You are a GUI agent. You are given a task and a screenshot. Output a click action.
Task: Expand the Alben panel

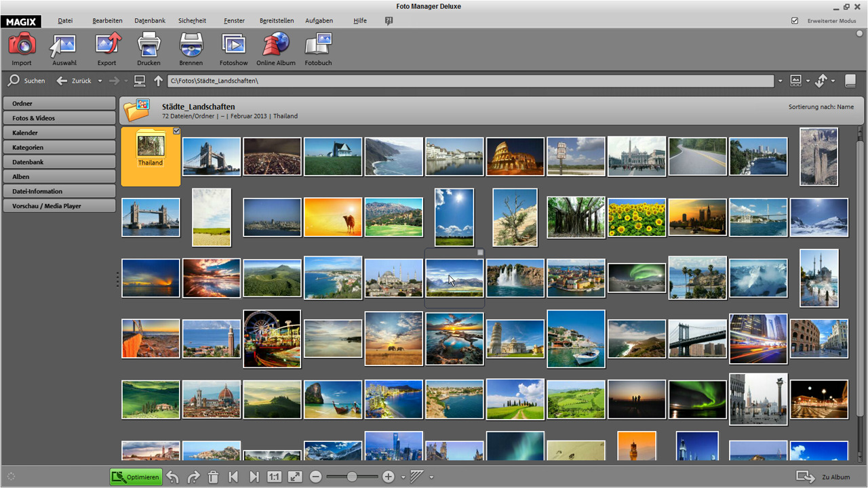59,176
